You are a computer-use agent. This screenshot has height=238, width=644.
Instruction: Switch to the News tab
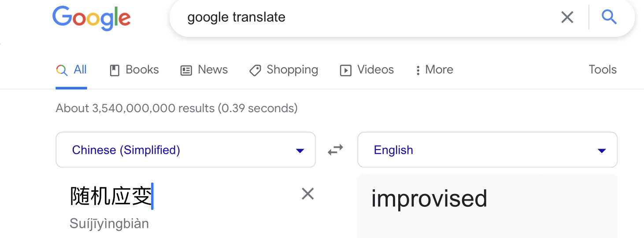click(x=213, y=70)
